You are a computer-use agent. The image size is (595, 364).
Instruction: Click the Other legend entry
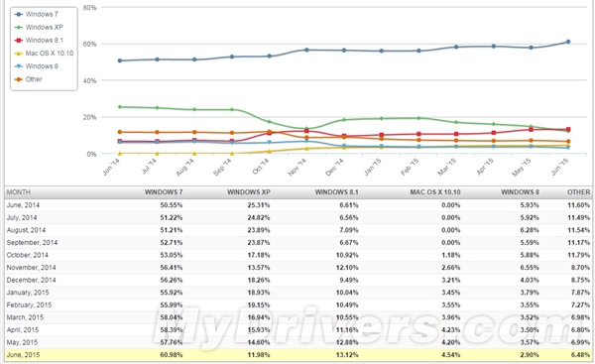[x=29, y=79]
